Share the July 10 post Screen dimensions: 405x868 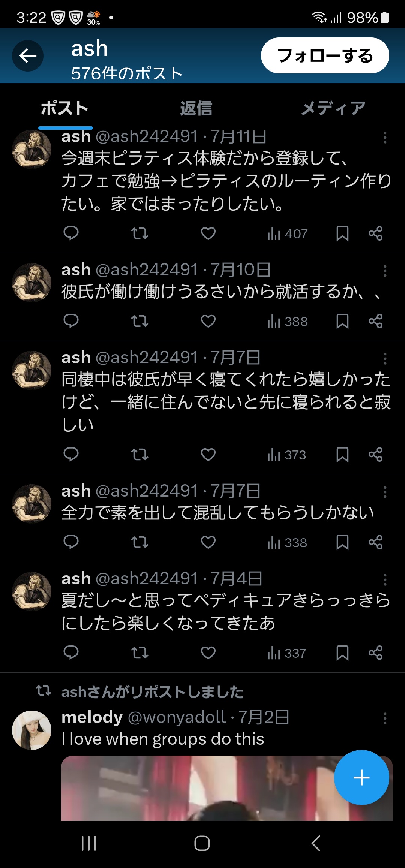coord(375,321)
